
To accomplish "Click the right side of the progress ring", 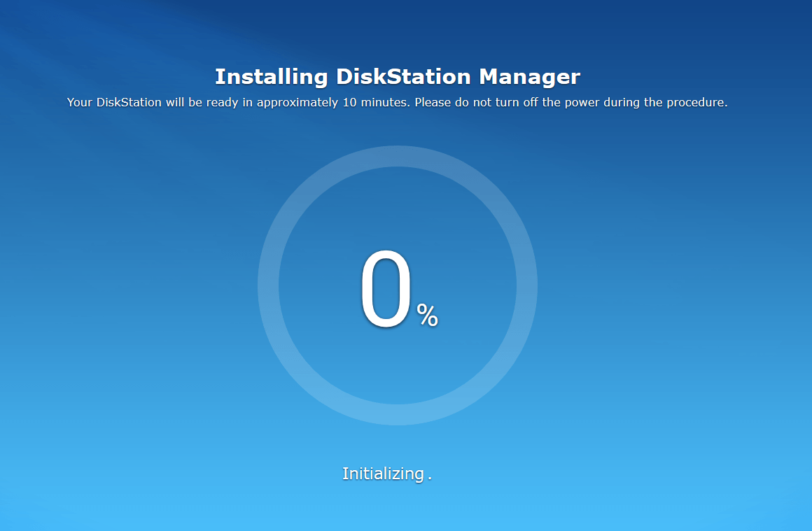I will click(x=527, y=285).
